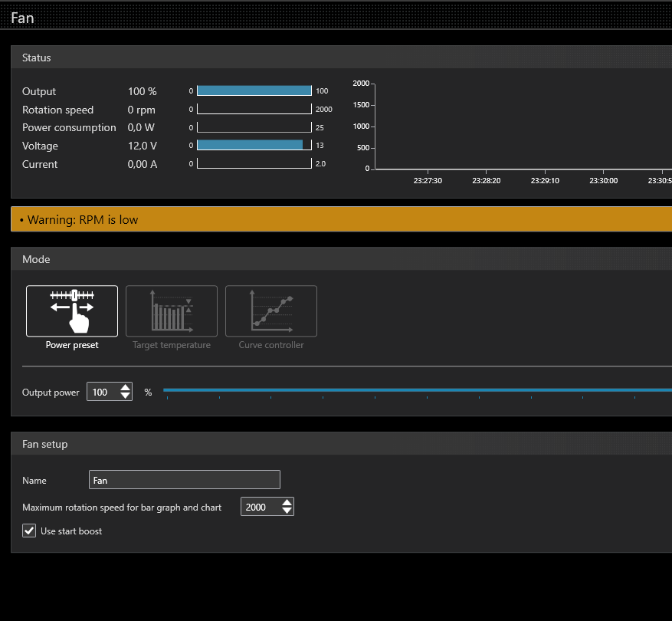The image size is (672, 621).
Task: Choose the Curve controller mode icon
Action: click(x=271, y=311)
